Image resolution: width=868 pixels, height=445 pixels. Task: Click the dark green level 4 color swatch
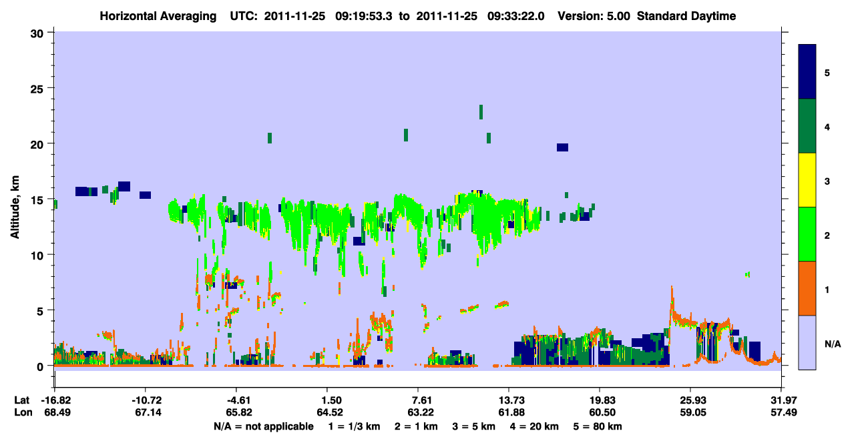(x=807, y=126)
